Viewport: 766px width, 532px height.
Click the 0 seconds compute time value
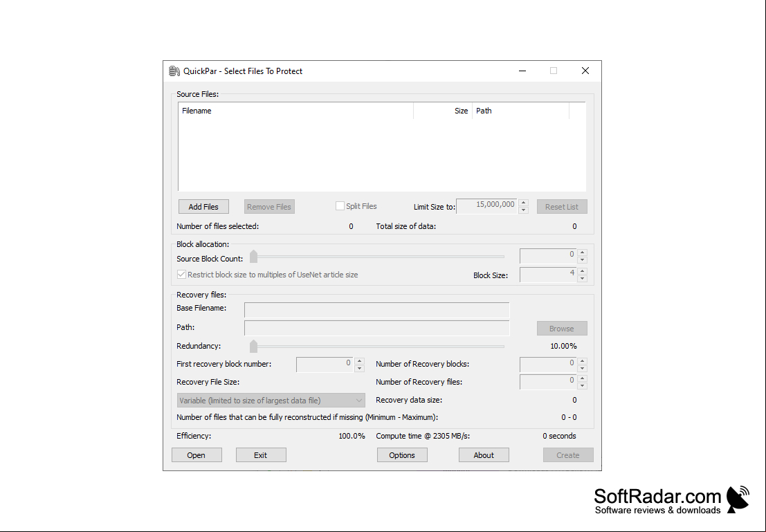[559, 436]
